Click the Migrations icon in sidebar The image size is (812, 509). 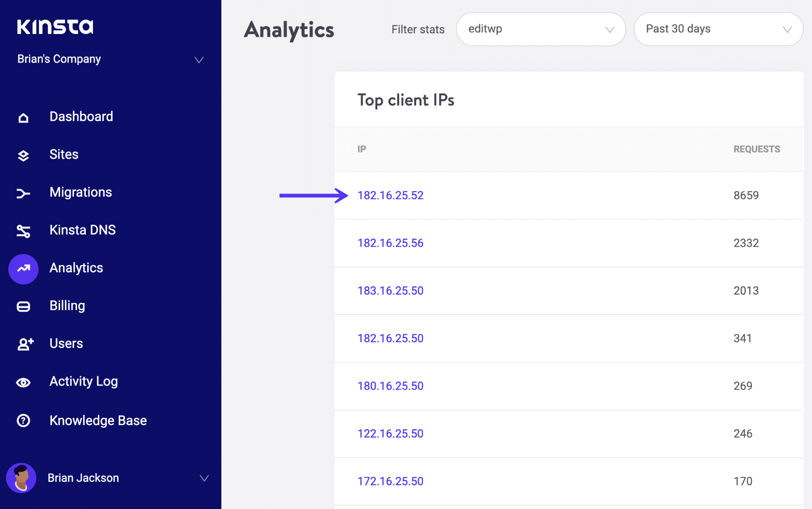click(23, 192)
